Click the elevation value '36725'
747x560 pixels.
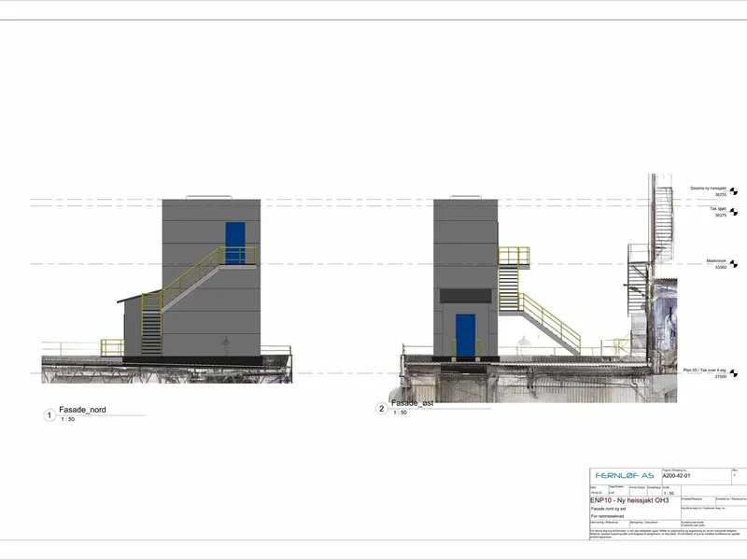pyautogui.click(x=720, y=195)
